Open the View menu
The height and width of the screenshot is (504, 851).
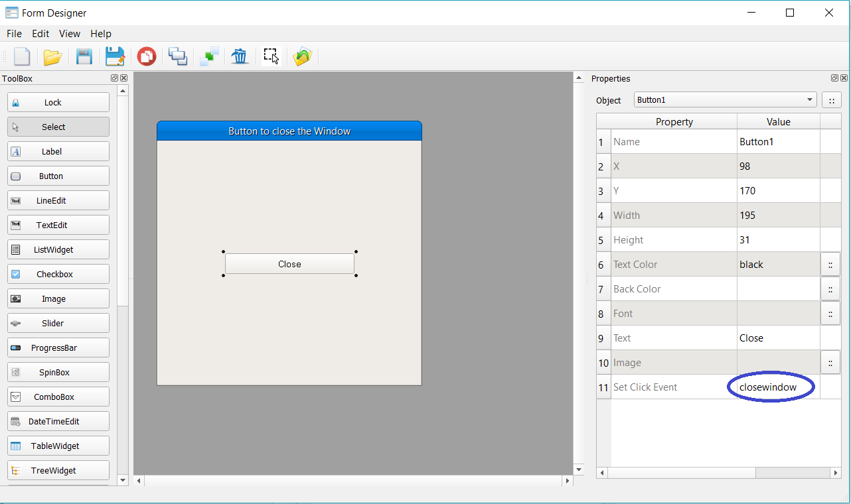click(69, 33)
